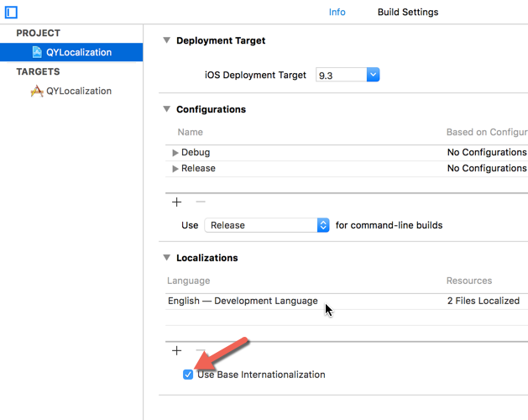Viewport: 528px width, 420px height.
Task: Switch to the Build Settings tab
Action: point(408,12)
